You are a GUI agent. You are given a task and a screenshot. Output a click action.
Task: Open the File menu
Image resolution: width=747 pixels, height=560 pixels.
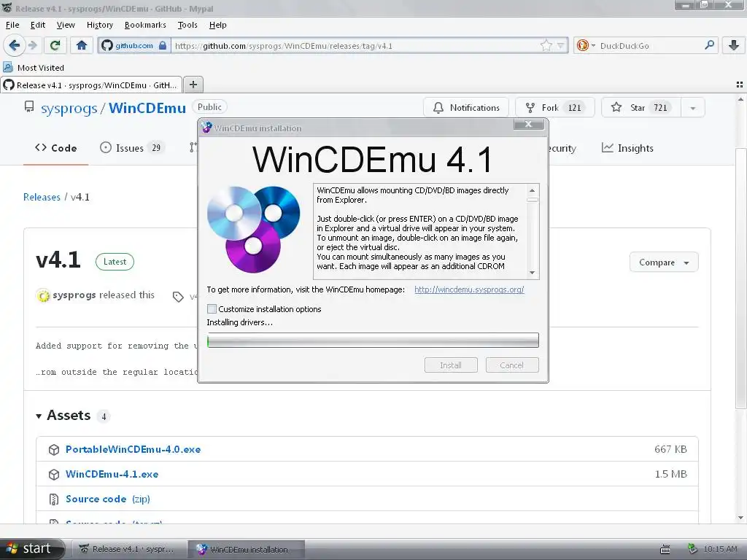[x=12, y=25]
